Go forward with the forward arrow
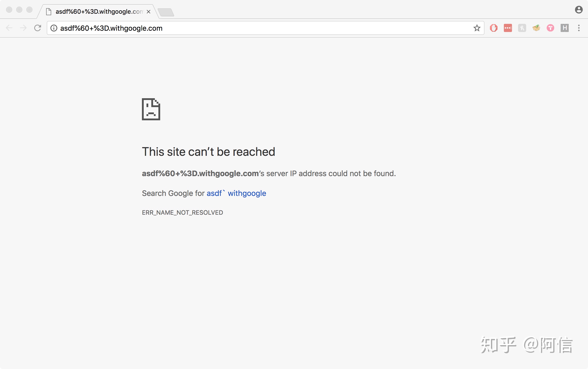This screenshot has width=588, height=369. (23, 28)
